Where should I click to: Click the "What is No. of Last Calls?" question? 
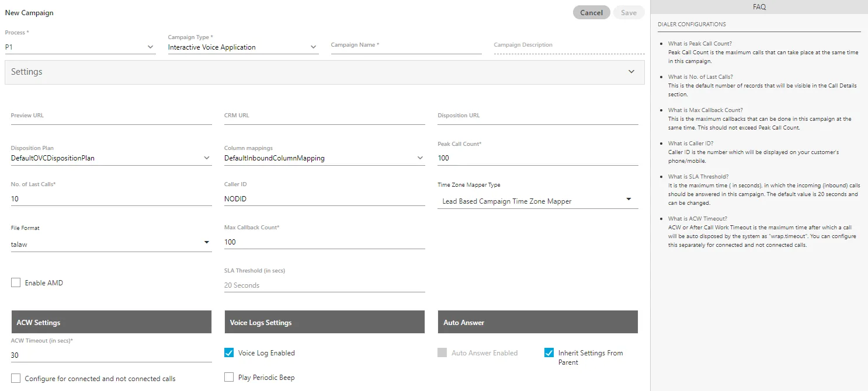(x=700, y=77)
